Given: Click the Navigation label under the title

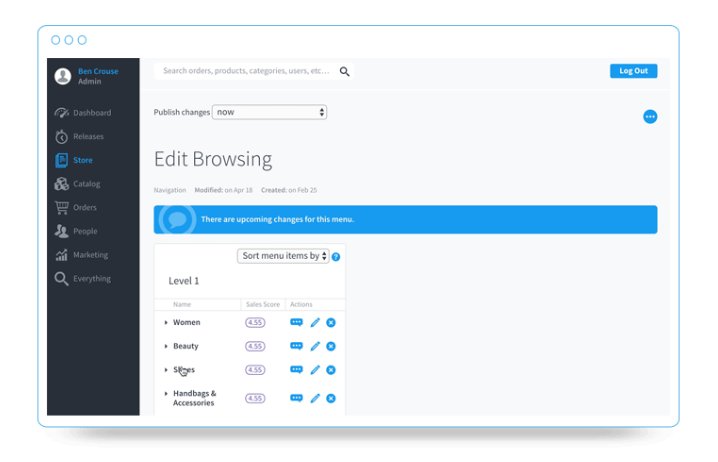Looking at the screenshot, I should click(x=170, y=190).
